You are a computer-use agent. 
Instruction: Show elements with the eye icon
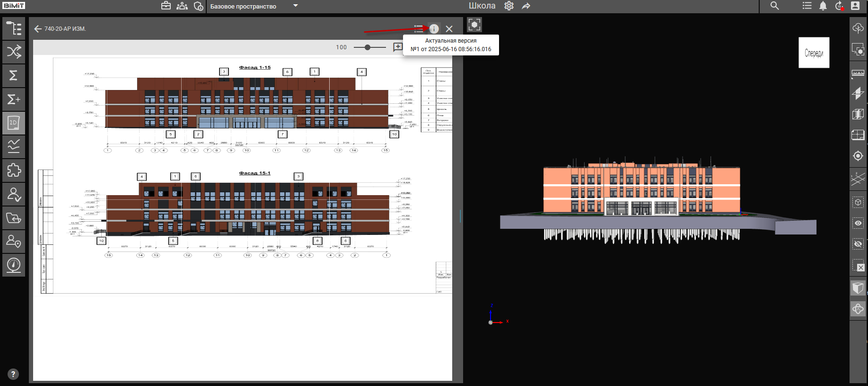click(858, 223)
